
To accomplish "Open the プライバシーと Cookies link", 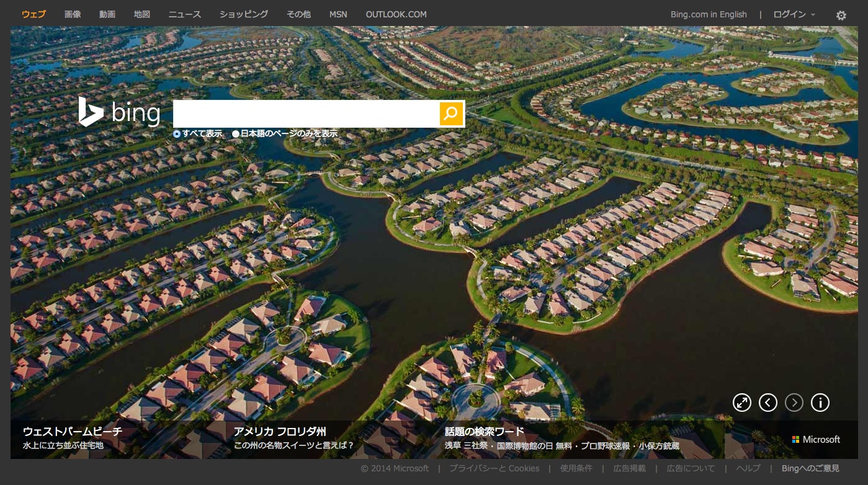I will pos(494,468).
